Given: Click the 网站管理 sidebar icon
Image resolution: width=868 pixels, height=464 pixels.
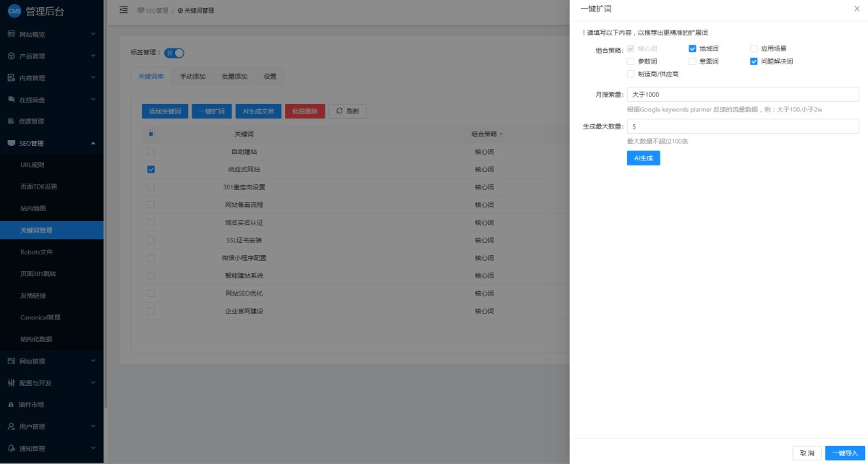Looking at the screenshot, I should [11, 361].
